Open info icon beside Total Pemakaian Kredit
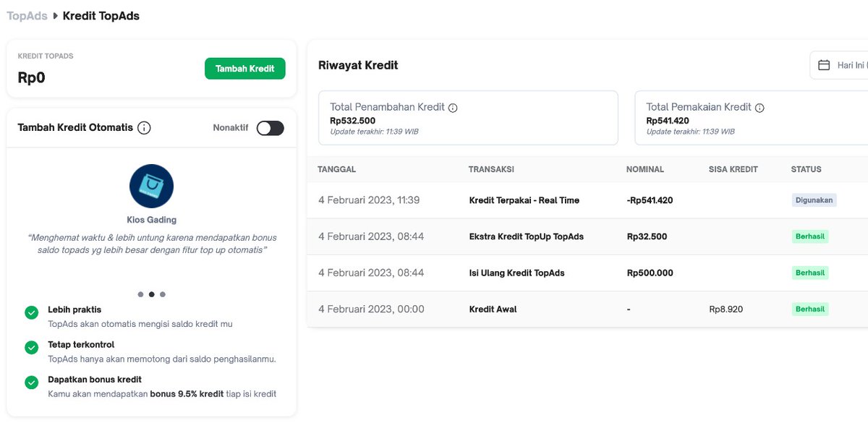 coord(759,108)
